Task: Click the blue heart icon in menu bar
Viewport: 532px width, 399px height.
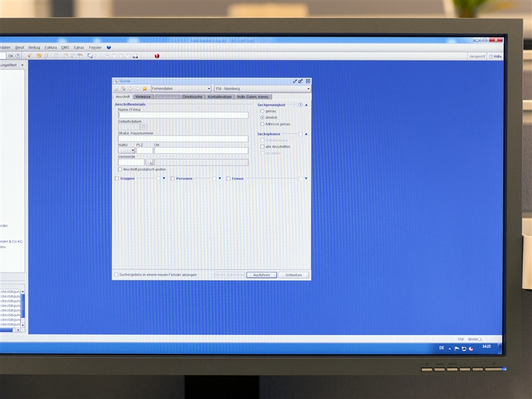Action: point(108,48)
